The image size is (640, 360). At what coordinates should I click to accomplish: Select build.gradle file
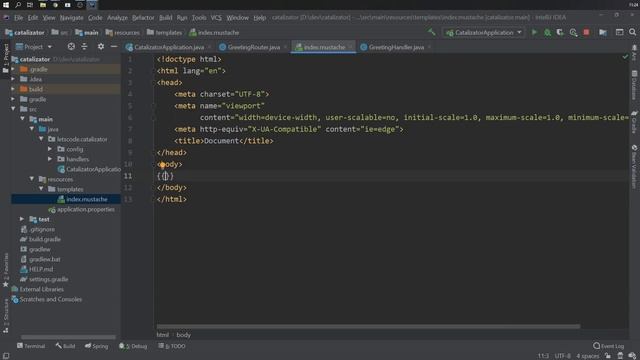click(x=44, y=239)
